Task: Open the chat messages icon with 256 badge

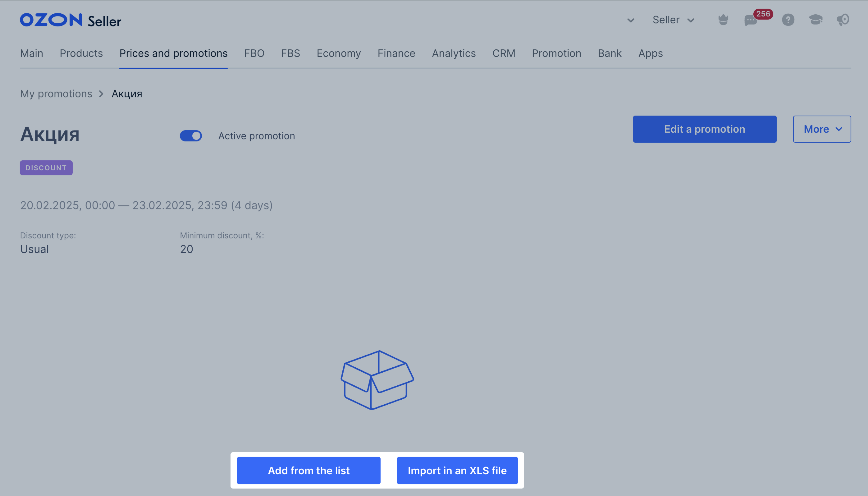Action: 751,21
